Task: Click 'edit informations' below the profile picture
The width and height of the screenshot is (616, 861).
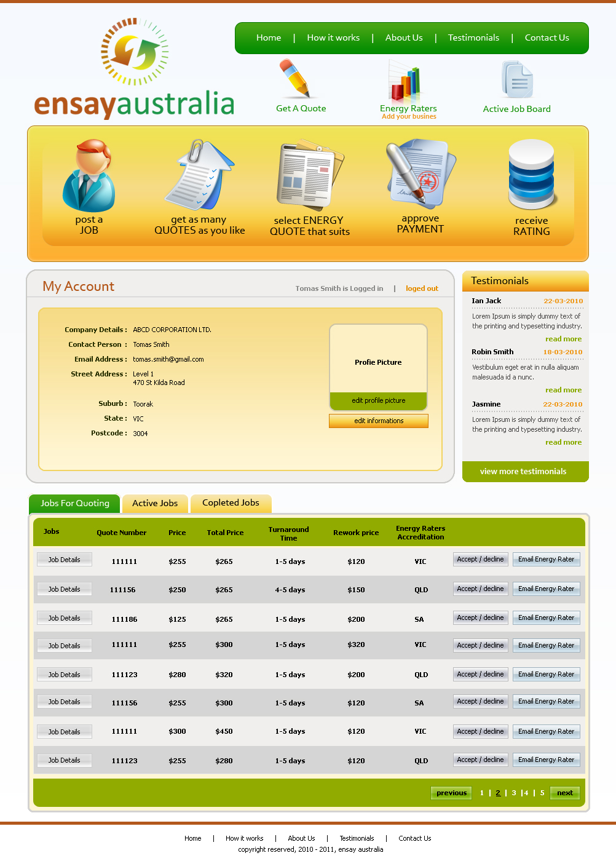Action: (x=378, y=421)
